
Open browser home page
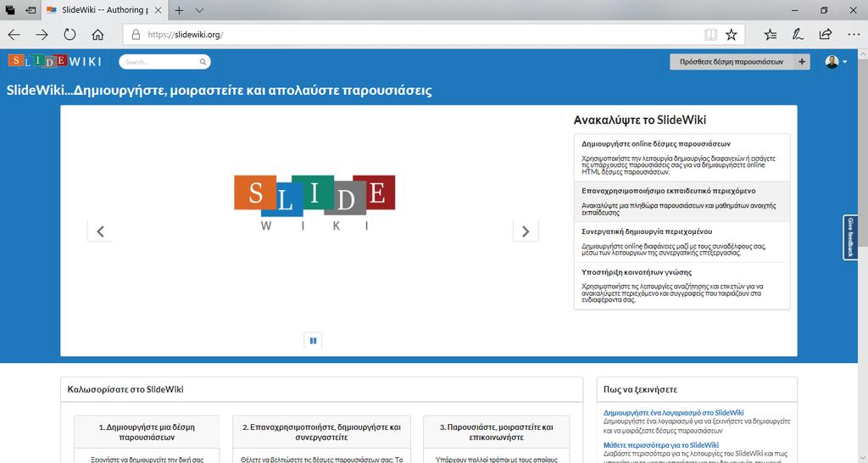[x=97, y=35]
